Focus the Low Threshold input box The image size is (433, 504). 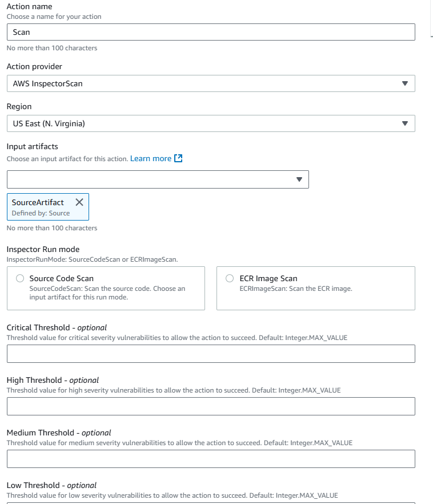(211, 502)
